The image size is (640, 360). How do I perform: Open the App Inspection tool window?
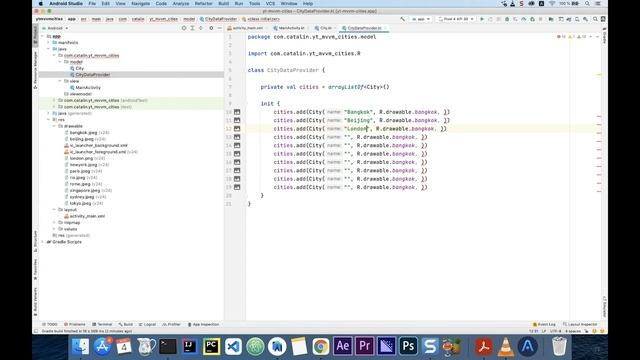point(203,324)
